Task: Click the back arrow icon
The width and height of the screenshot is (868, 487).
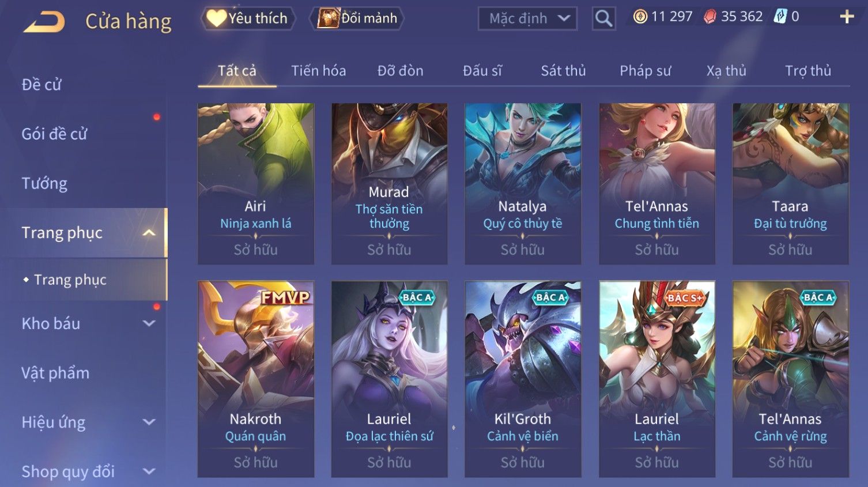Action: [44, 22]
